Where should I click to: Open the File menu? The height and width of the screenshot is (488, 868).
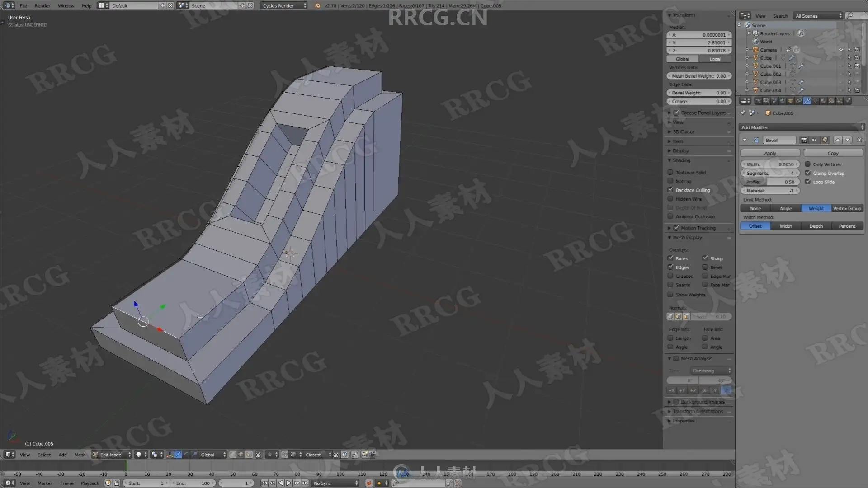24,5
